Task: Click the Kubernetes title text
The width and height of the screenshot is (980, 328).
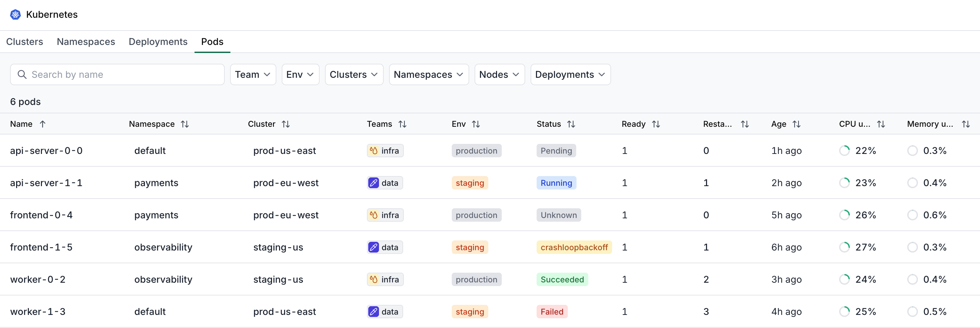Action: (52, 14)
